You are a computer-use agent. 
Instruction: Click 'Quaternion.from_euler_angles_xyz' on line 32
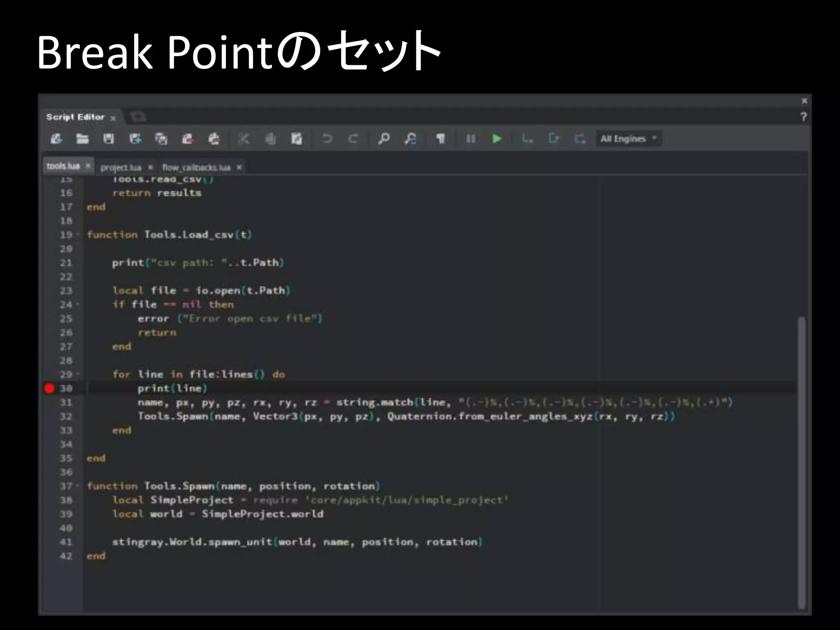(x=490, y=416)
